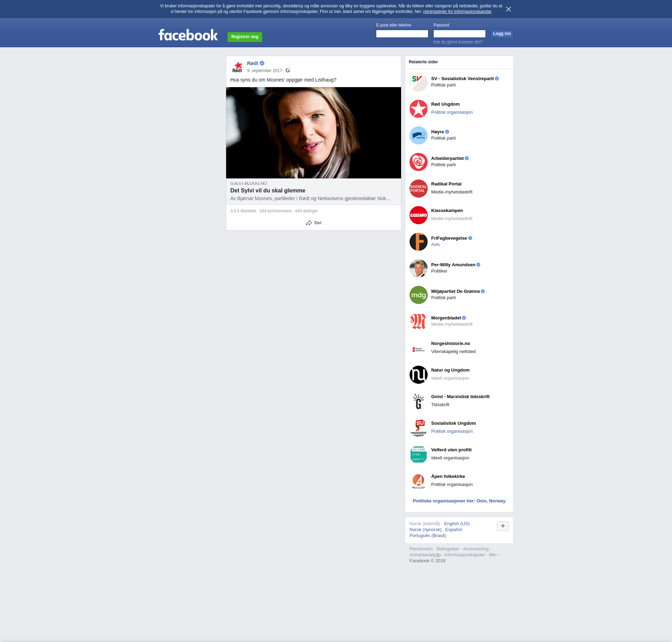This screenshot has width=672, height=642.
Task: Expand more languages with plus button
Action: 503,526
